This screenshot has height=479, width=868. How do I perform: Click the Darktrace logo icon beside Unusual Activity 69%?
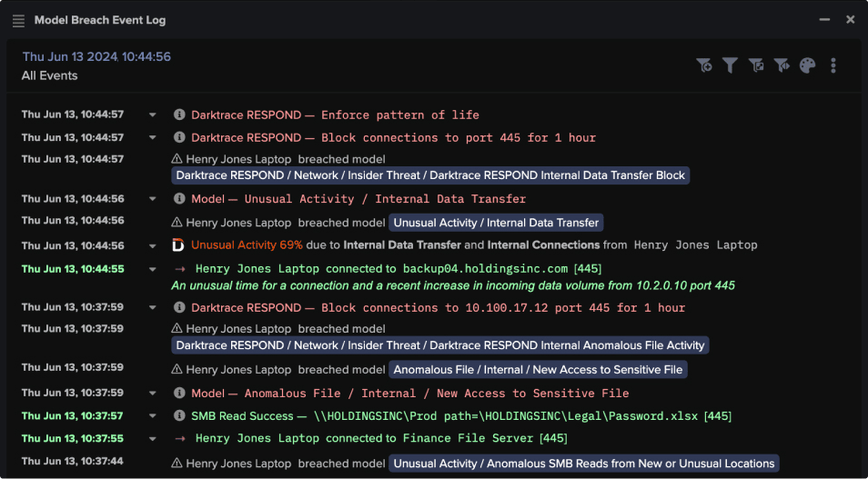[178, 245]
